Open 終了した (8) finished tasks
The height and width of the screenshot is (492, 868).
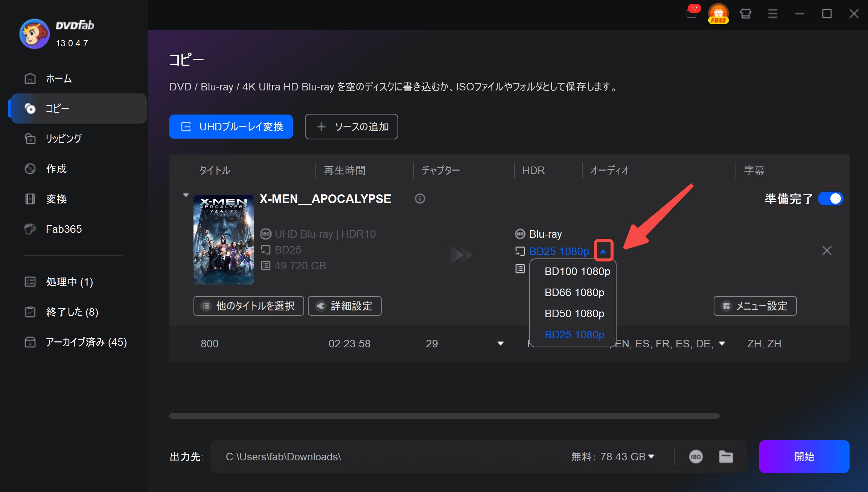[79, 312]
